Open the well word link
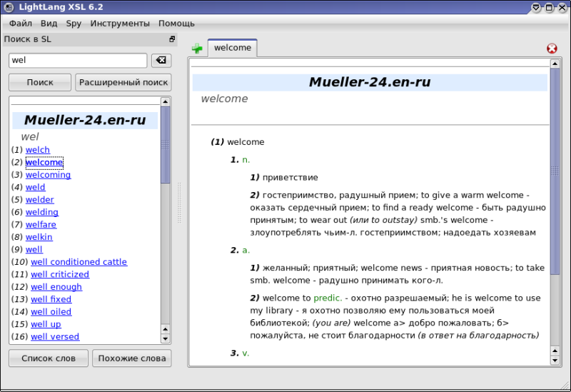This screenshot has height=392, width=571. tap(34, 249)
